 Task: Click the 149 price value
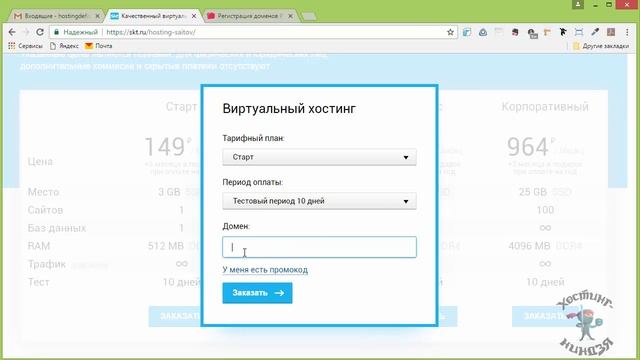(165, 147)
